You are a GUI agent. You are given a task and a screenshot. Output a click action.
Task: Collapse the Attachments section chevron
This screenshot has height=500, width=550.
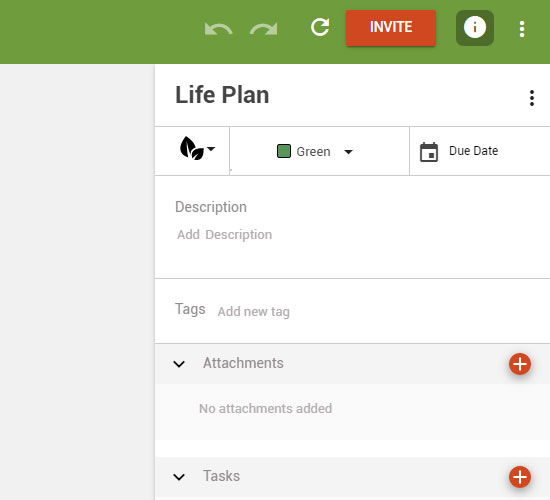tap(179, 364)
